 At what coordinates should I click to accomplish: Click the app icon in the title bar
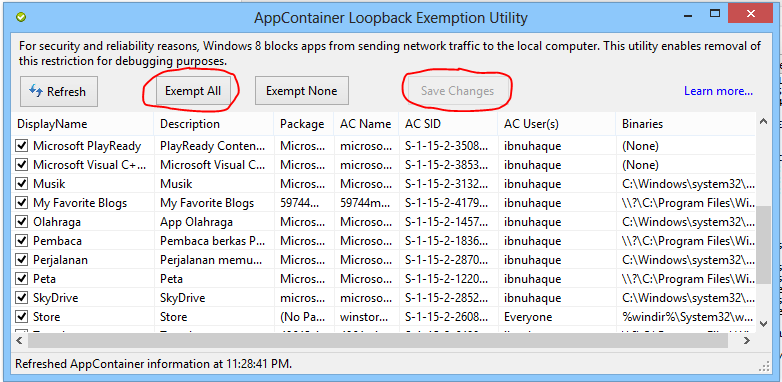(x=21, y=18)
